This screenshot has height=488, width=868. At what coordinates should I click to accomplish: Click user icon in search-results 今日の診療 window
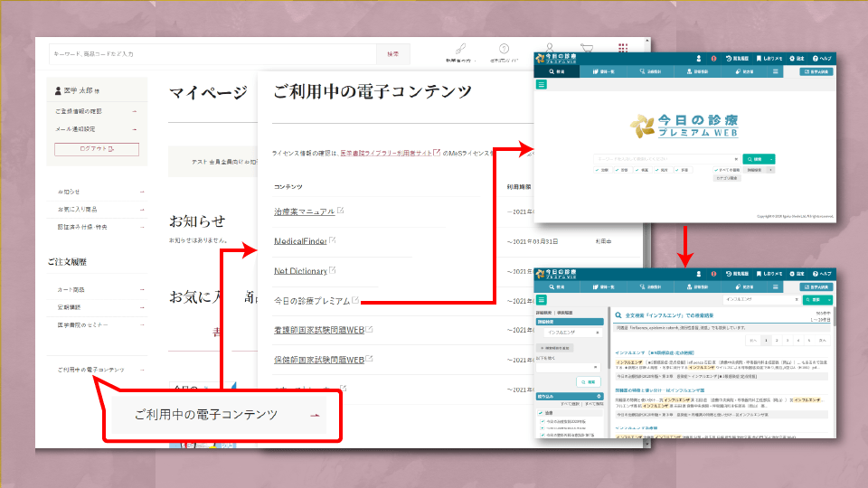pos(699,274)
